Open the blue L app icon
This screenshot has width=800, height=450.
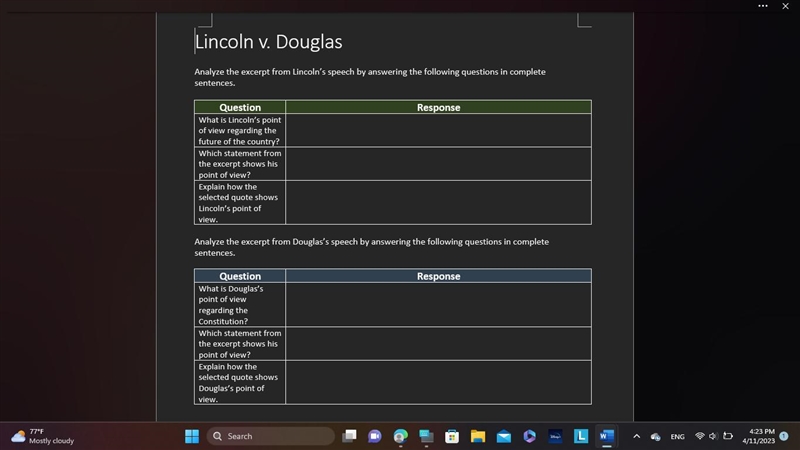[581, 436]
